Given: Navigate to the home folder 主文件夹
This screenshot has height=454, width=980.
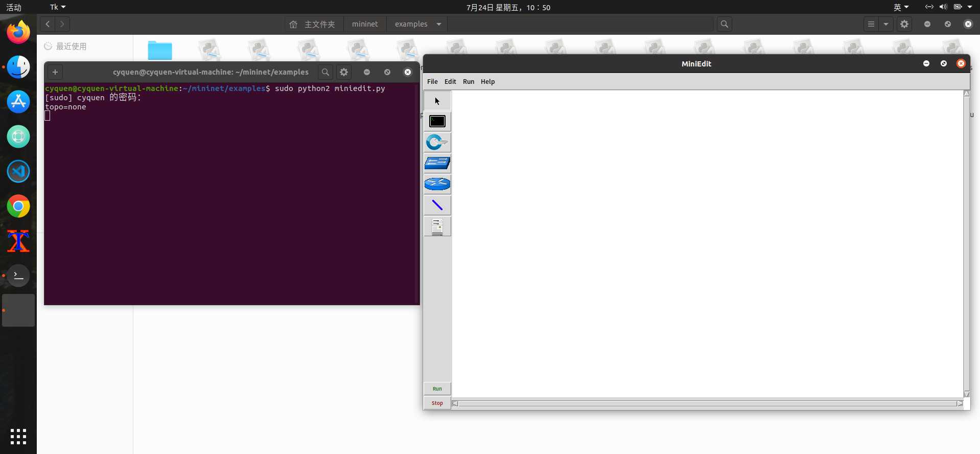Looking at the screenshot, I should click(314, 24).
